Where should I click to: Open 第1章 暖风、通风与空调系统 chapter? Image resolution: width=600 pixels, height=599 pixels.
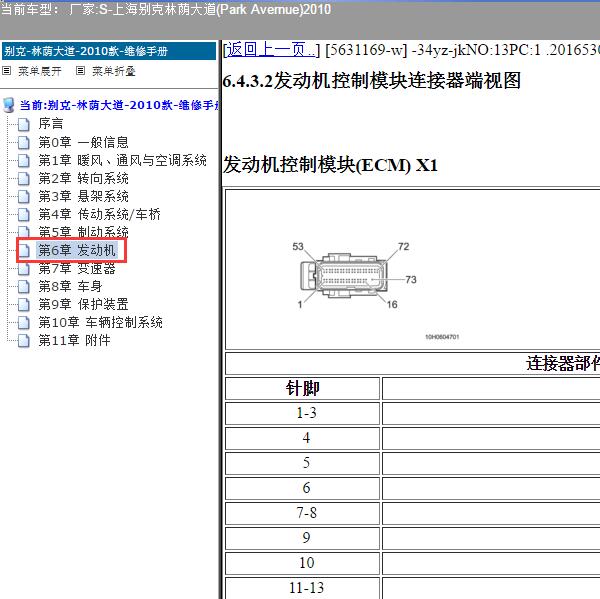coord(122,160)
